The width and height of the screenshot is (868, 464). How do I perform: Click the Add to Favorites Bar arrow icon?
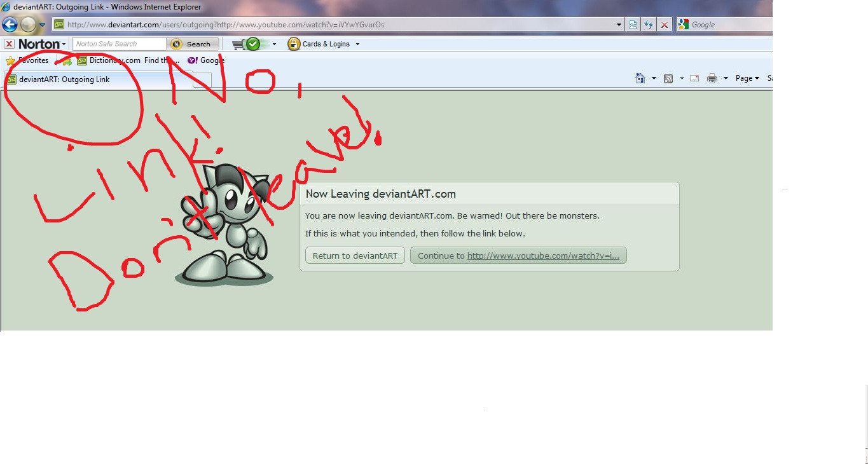[x=65, y=61]
